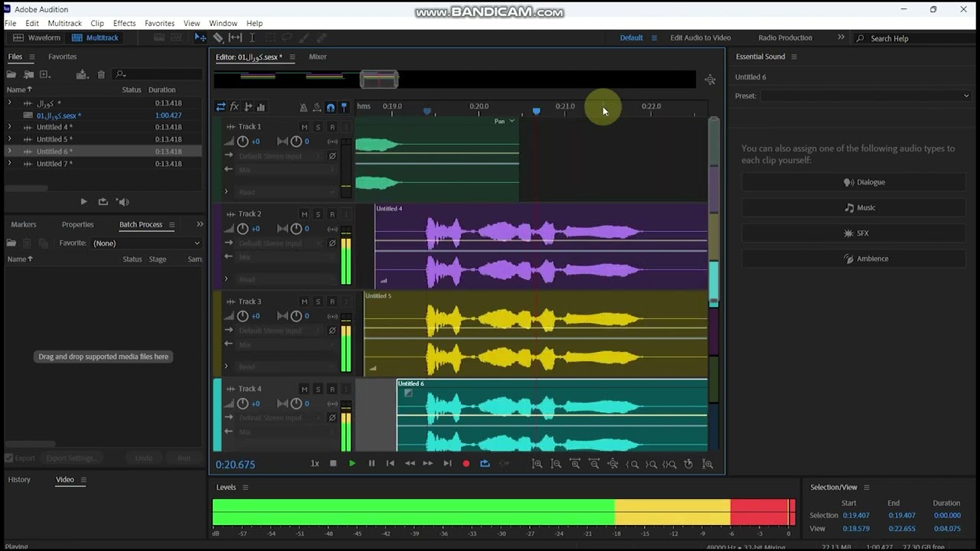Click the Pause transport button
The width and height of the screenshot is (980, 551).
pos(371,463)
